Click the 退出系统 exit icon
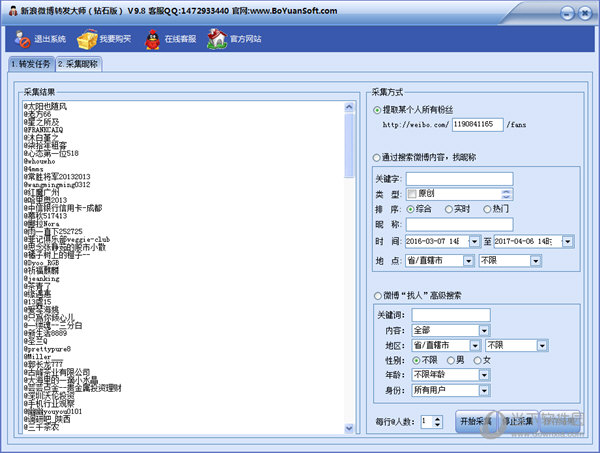This screenshot has width=600, height=453. click(22, 39)
